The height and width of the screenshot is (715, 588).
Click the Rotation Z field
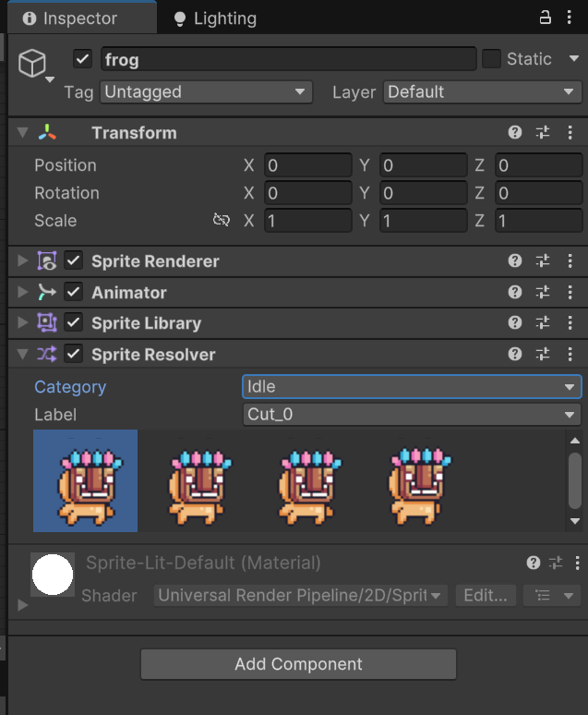pos(539,193)
